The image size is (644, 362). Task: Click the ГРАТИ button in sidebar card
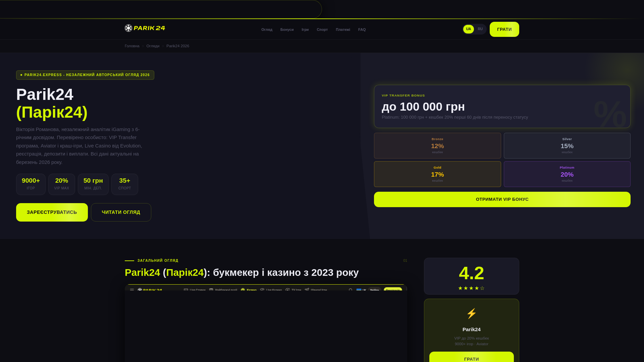coord(471,357)
